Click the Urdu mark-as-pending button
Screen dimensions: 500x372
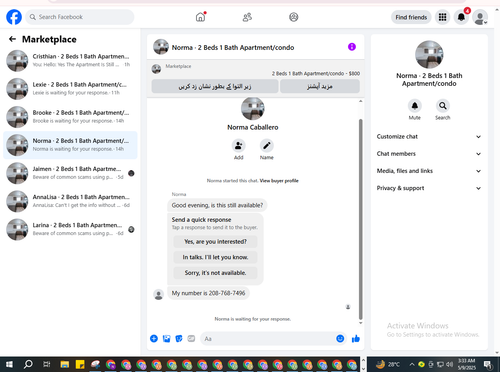tap(215, 86)
